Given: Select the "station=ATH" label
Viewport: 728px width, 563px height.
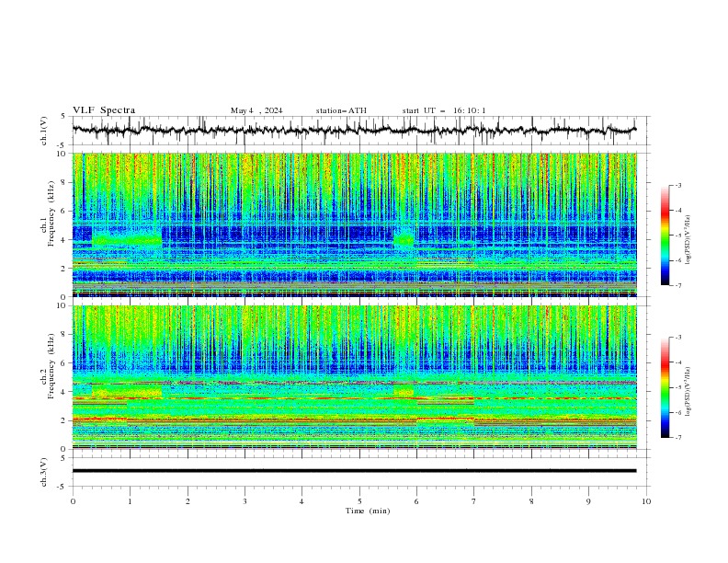Looking at the screenshot, I should click(341, 110).
